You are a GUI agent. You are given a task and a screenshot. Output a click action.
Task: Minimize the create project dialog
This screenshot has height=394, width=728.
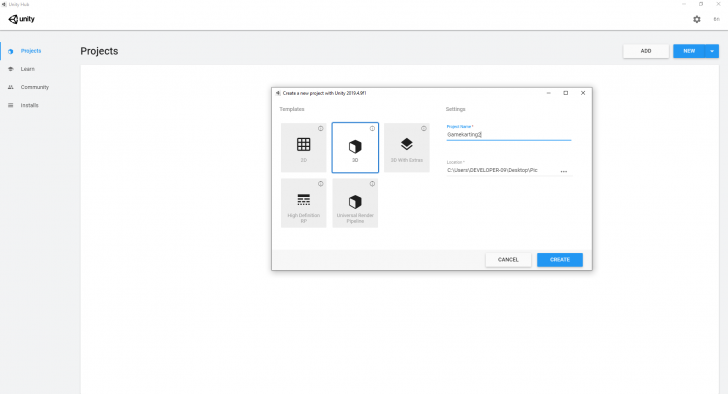click(x=549, y=93)
